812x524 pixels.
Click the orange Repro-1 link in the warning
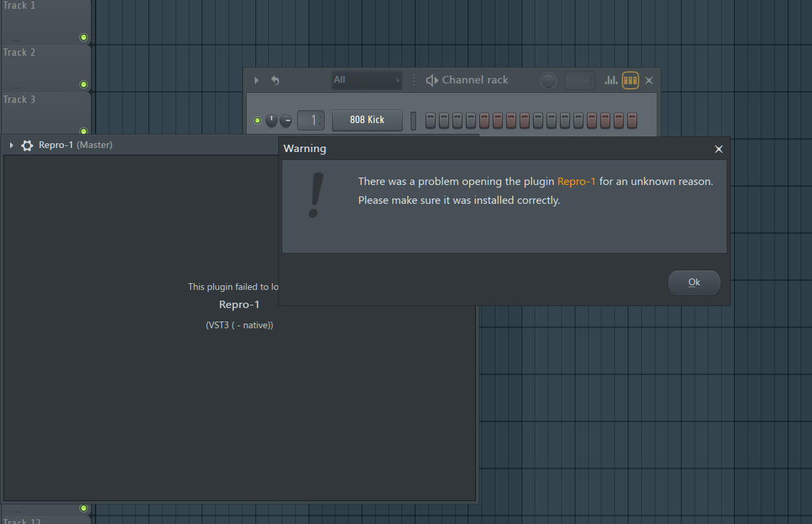[577, 182]
